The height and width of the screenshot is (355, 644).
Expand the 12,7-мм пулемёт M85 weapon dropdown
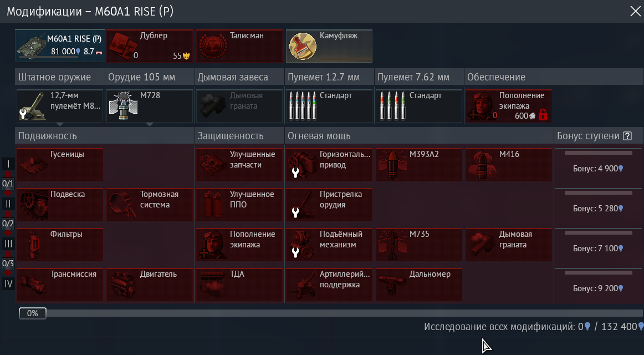59,124
